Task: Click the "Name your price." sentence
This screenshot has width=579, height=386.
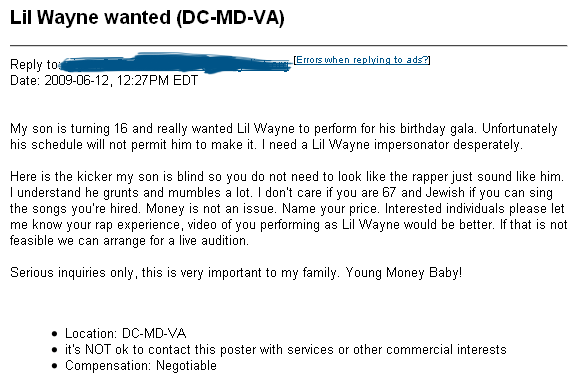Action: click(x=330, y=208)
